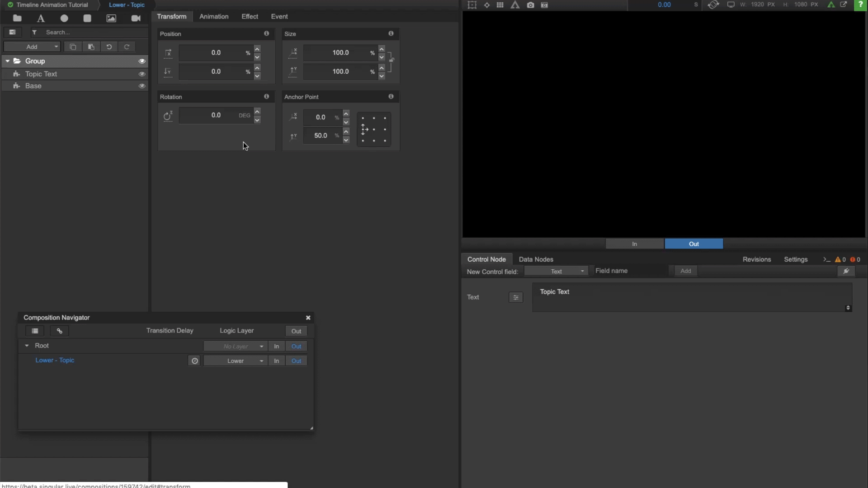The width and height of the screenshot is (868, 488).
Task: Select the Text widget tool
Action: coord(41,18)
